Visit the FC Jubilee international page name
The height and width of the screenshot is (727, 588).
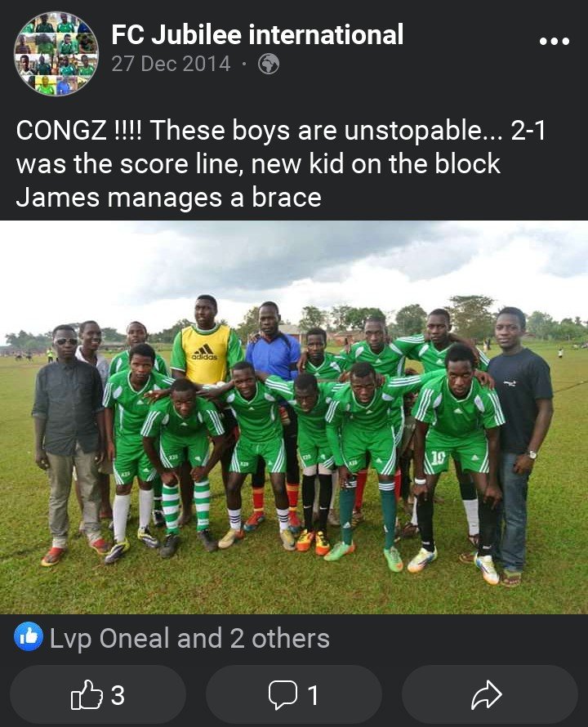click(x=257, y=35)
